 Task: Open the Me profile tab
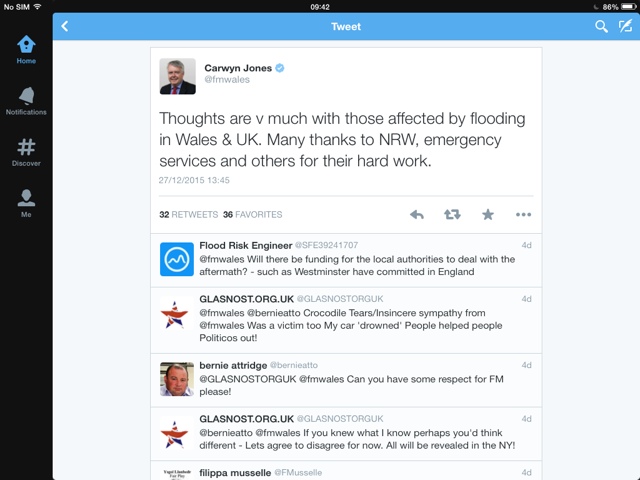pos(26,203)
